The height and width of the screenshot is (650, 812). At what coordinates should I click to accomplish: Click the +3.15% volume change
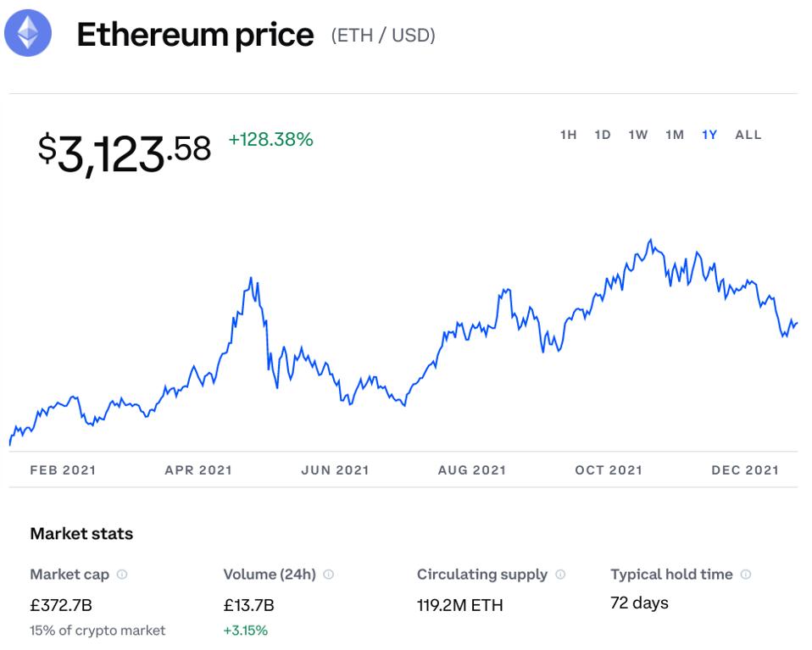(x=246, y=631)
